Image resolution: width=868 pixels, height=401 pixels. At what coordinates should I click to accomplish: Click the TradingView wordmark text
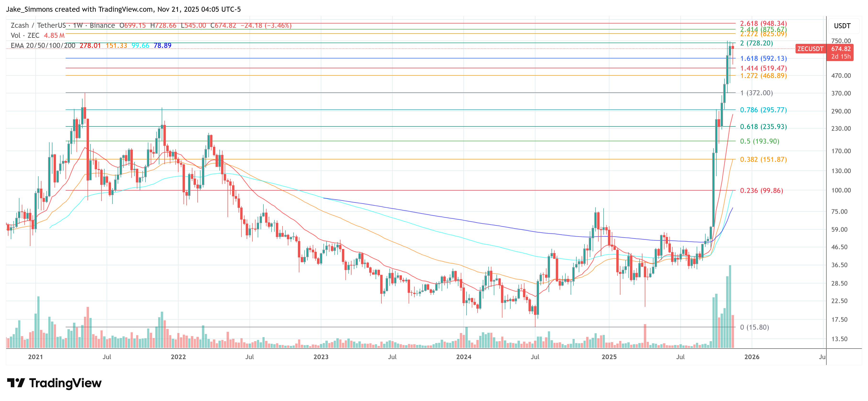[65, 383]
